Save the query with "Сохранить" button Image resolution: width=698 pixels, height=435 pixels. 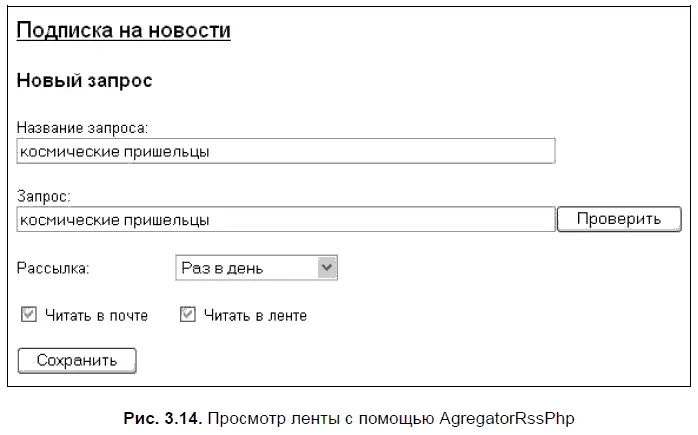click(x=77, y=360)
